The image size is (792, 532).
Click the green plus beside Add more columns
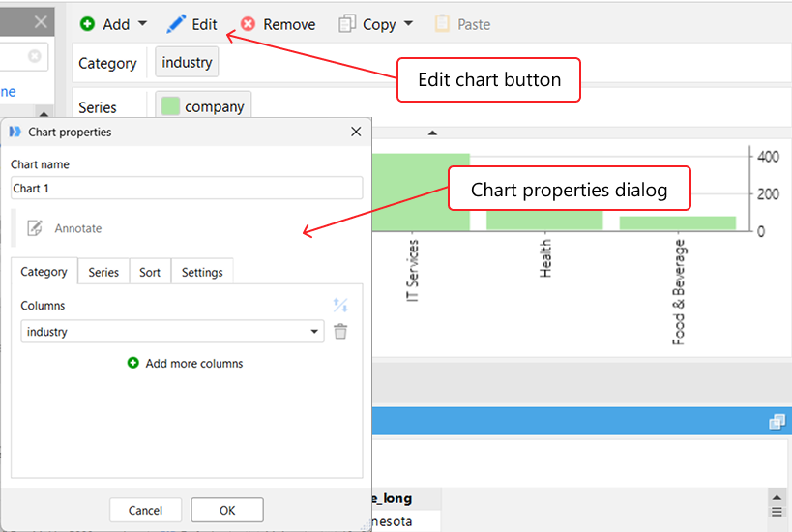(x=132, y=363)
